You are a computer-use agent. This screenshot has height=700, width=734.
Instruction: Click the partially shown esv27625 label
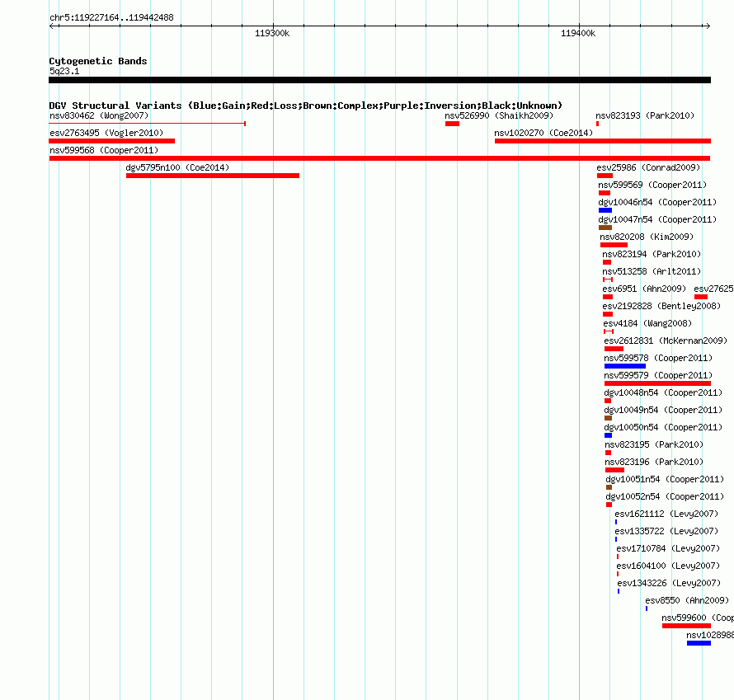tap(713, 289)
